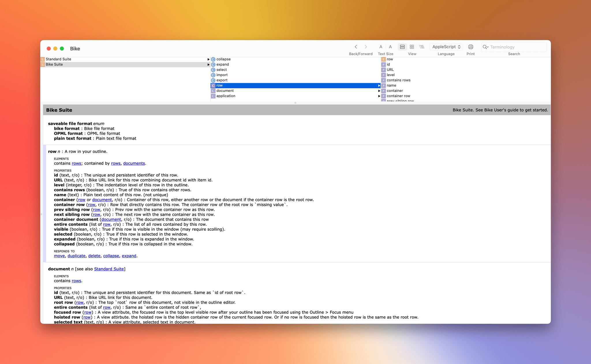Select the expand command icon

pyautogui.click(x=213, y=65)
